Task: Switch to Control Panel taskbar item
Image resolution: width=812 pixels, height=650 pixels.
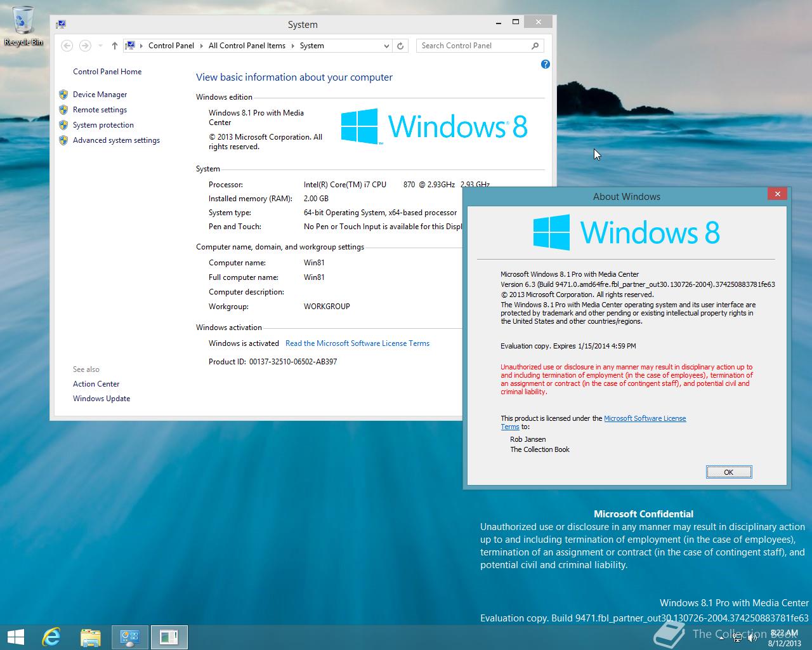Action: coord(130,637)
